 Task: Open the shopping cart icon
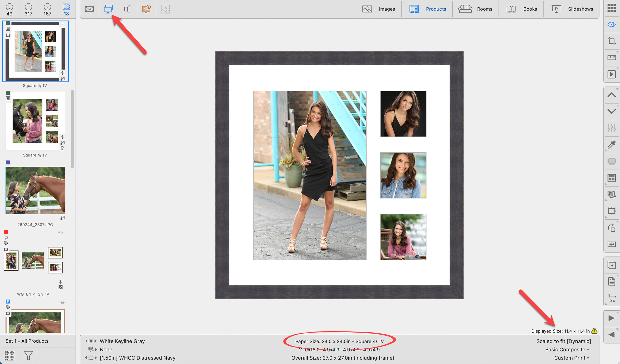[x=611, y=298]
